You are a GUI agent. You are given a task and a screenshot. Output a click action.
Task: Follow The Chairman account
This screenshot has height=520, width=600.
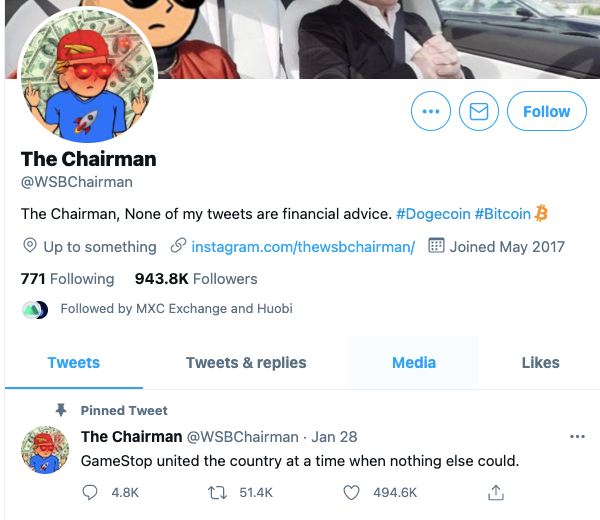[x=546, y=112]
